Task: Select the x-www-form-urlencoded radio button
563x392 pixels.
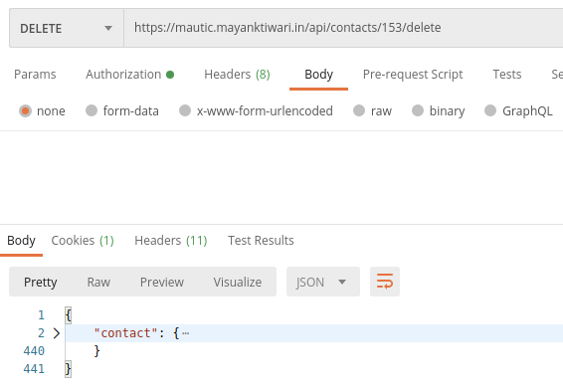Action: tap(185, 110)
